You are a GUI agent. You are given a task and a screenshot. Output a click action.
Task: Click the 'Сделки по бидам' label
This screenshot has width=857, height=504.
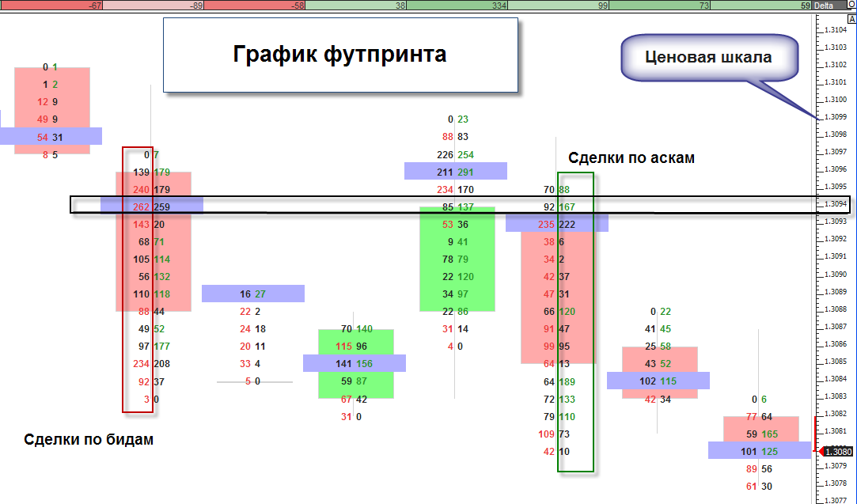(89, 440)
